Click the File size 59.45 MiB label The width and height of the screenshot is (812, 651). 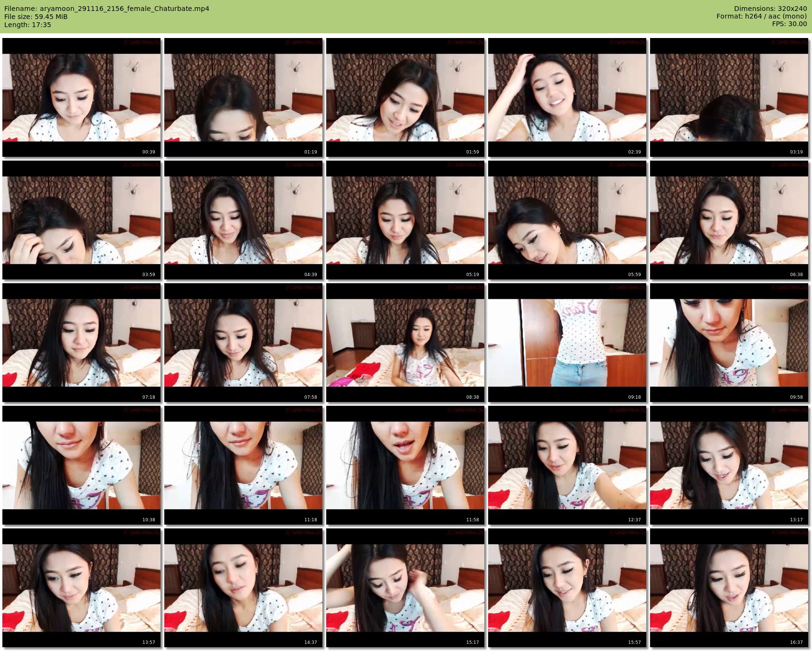click(x=36, y=17)
